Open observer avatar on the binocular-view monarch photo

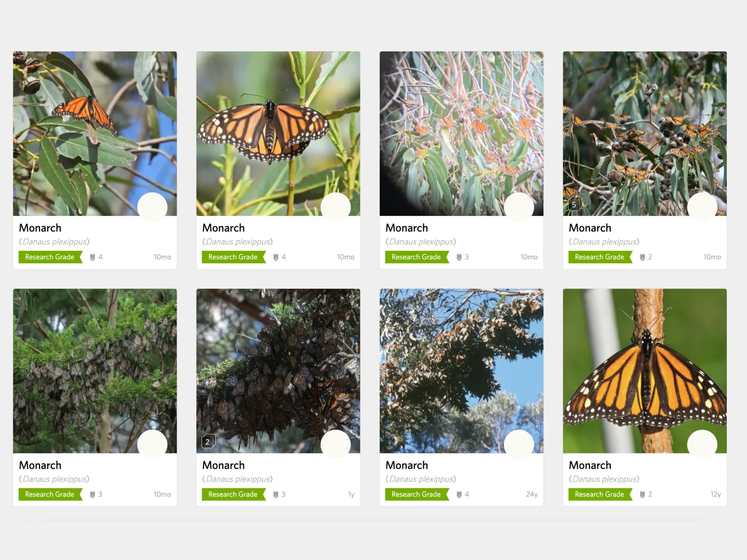[519, 207]
